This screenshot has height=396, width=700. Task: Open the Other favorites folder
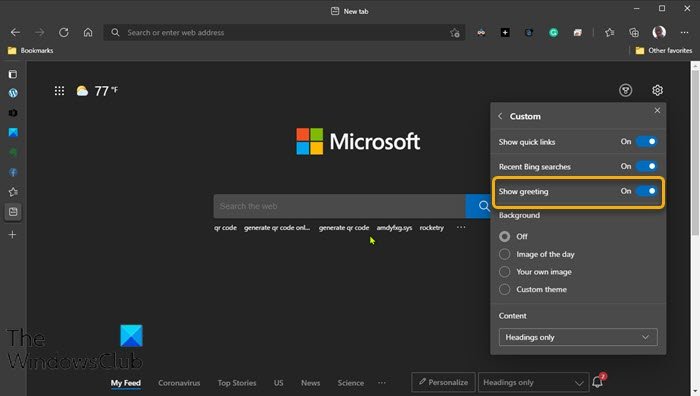point(664,50)
